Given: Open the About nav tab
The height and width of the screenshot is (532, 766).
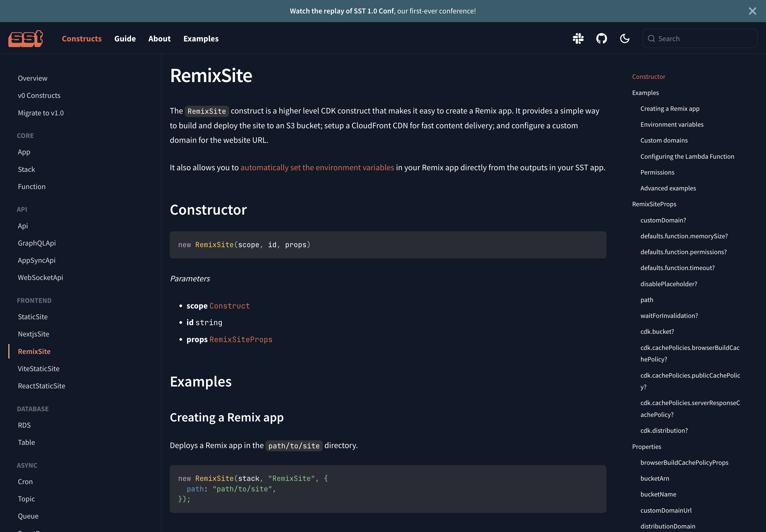Looking at the screenshot, I should [x=159, y=39].
